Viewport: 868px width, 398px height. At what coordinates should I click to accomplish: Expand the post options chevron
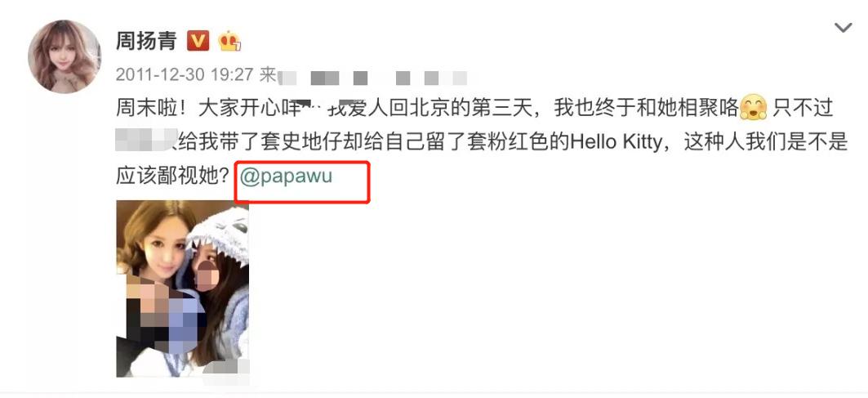(843, 28)
